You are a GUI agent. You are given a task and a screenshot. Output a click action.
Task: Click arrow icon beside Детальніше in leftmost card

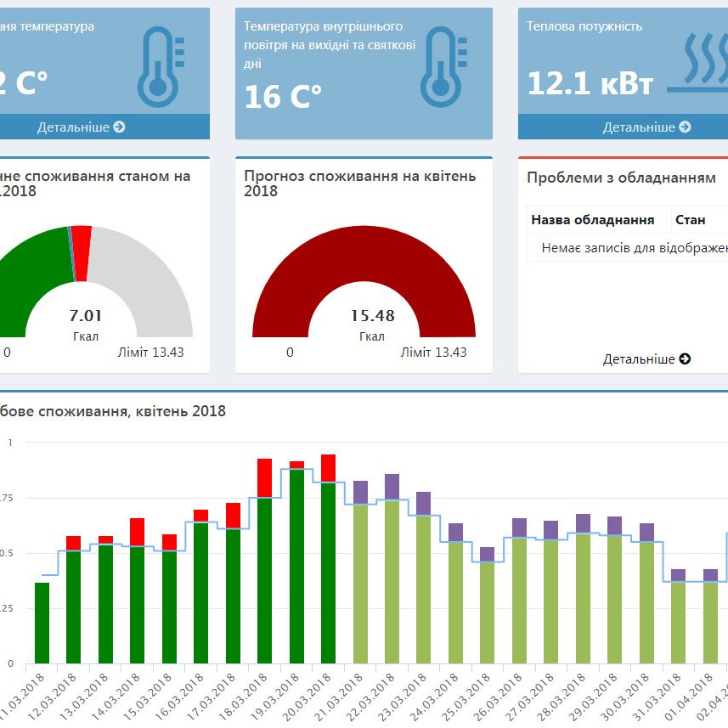tap(119, 127)
